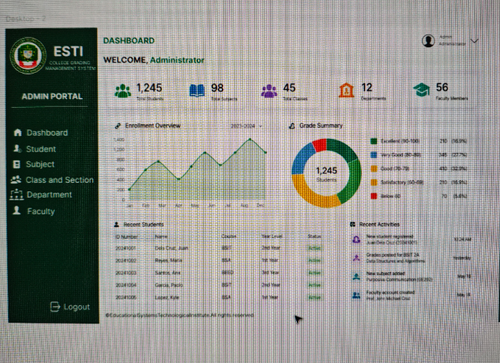
Task: Click the green Excellent (90-100) legend swatch
Action: tap(374, 141)
